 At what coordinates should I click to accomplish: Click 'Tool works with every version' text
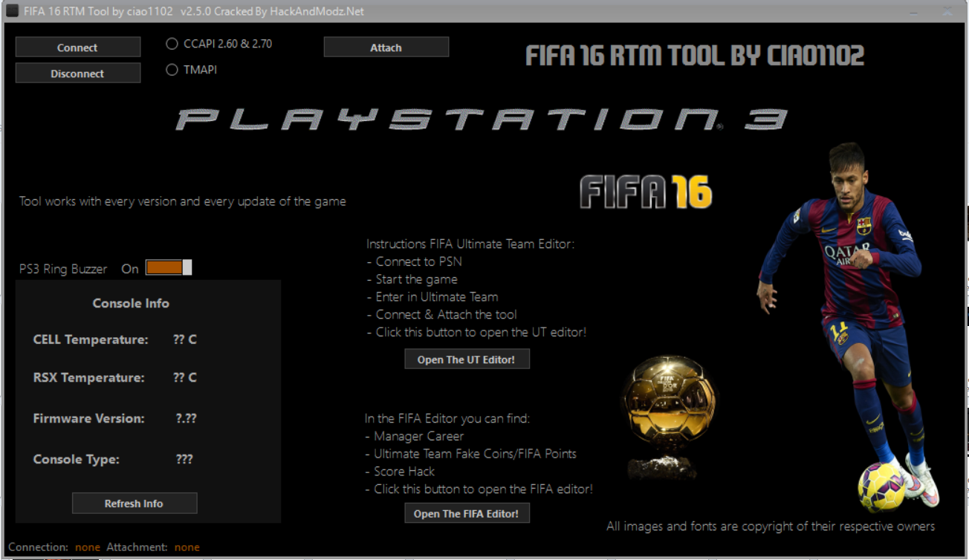(x=183, y=201)
